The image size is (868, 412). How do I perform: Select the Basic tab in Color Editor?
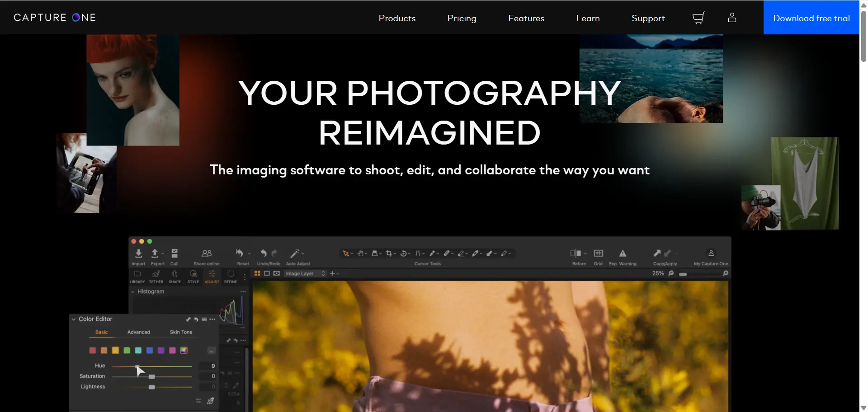coord(101,332)
